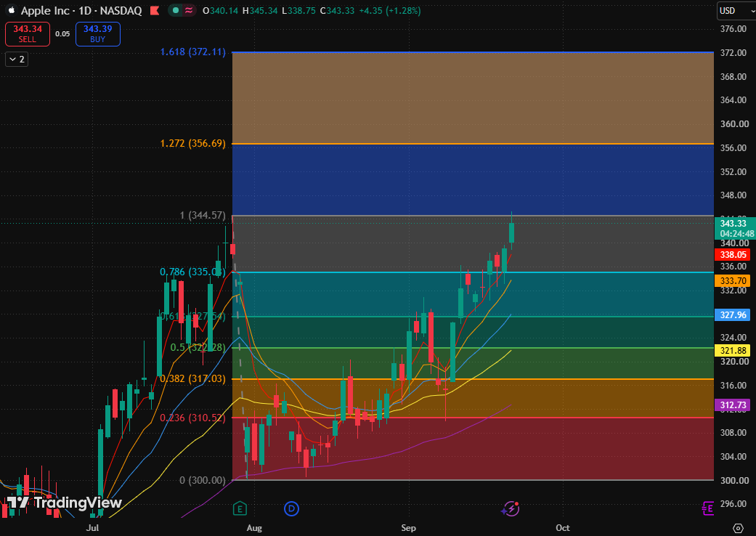Click the current price tag 343.33
756x536 pixels.
[734, 228]
